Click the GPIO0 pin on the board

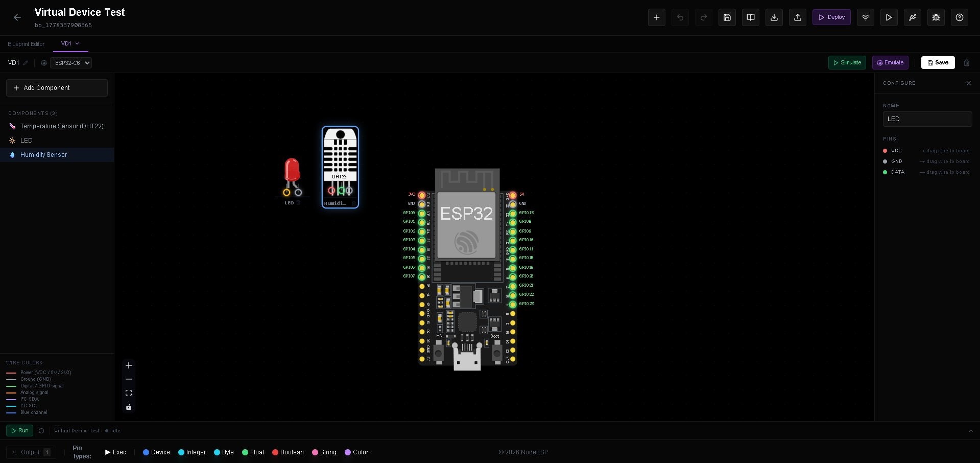(x=422, y=213)
